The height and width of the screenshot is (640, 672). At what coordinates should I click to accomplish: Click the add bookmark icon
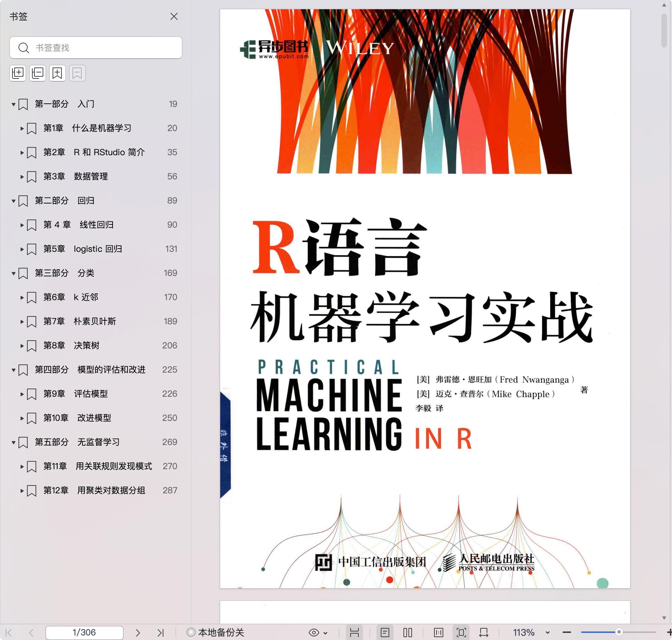[57, 73]
